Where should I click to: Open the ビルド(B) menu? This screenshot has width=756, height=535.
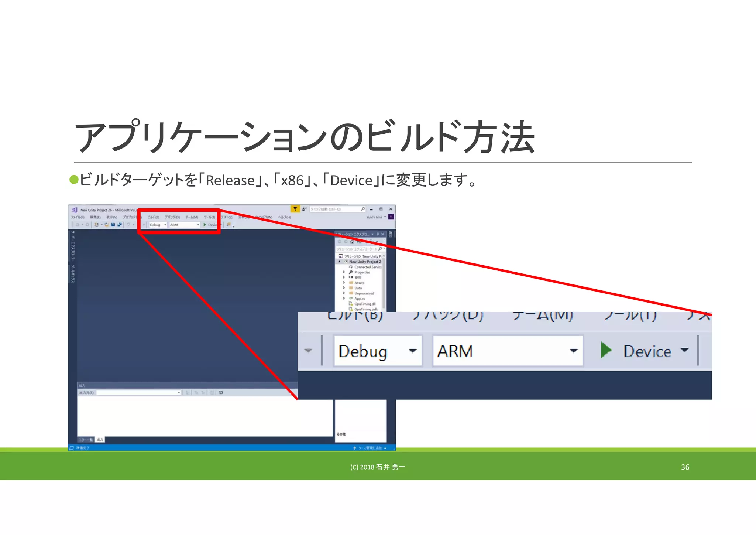pos(153,217)
